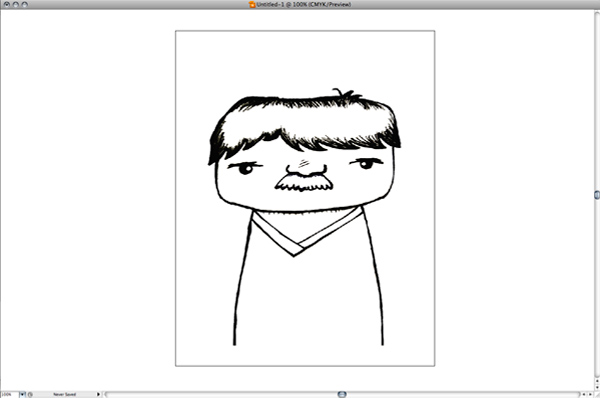This screenshot has width=600, height=398.
Task: Click the Illustrator document icon in title bar
Action: coord(252,5)
